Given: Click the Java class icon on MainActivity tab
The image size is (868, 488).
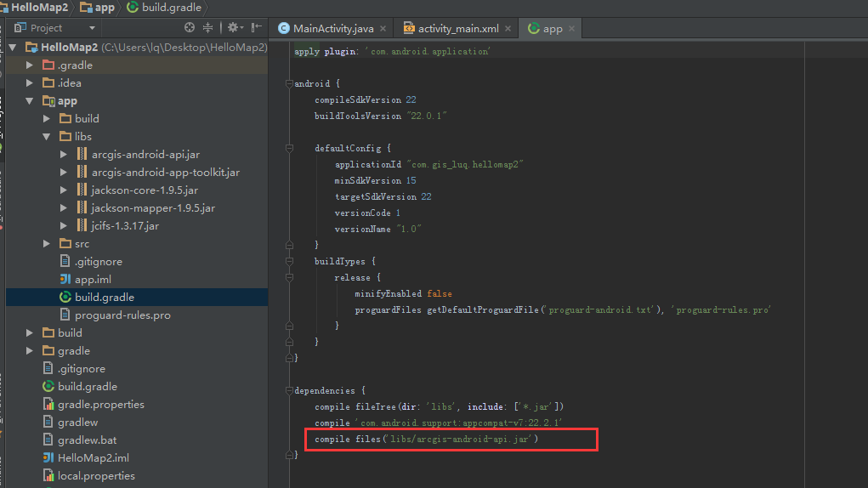Looking at the screenshot, I should 283,29.
